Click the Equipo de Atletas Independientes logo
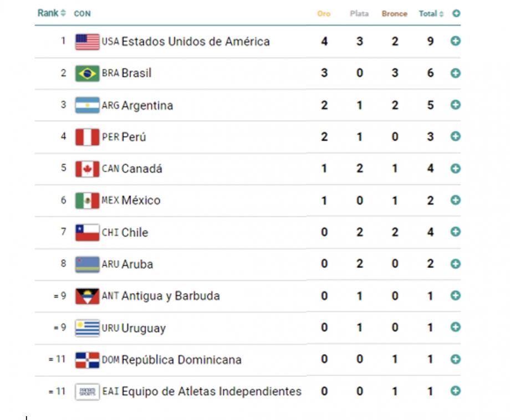The height and width of the screenshot is (420, 510). (87, 392)
